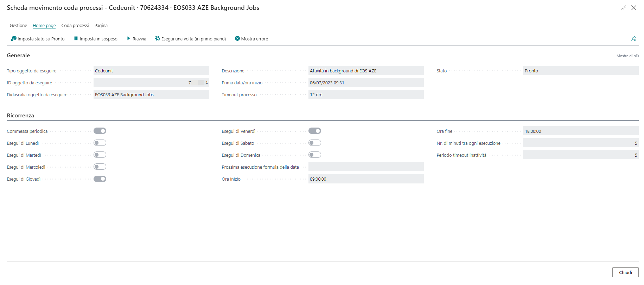Click the Imposta stato su Pronto icon
The image size is (644, 285).
click(x=14, y=39)
